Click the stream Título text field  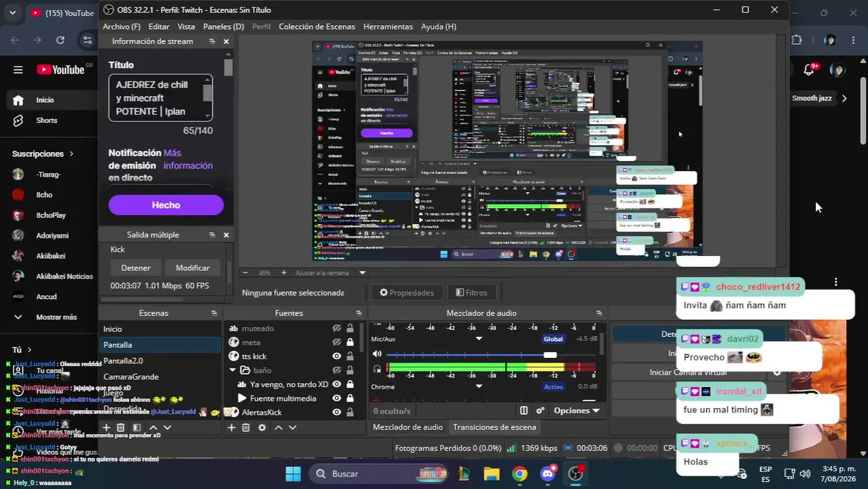point(161,98)
